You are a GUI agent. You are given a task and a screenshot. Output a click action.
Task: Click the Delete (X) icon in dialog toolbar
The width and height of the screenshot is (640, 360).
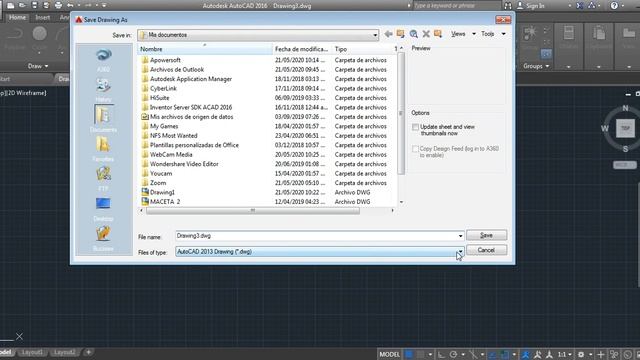point(426,34)
